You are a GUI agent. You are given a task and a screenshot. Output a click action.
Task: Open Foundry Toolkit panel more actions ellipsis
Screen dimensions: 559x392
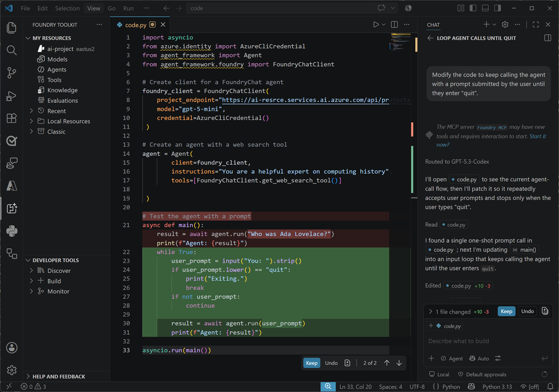coord(99,25)
